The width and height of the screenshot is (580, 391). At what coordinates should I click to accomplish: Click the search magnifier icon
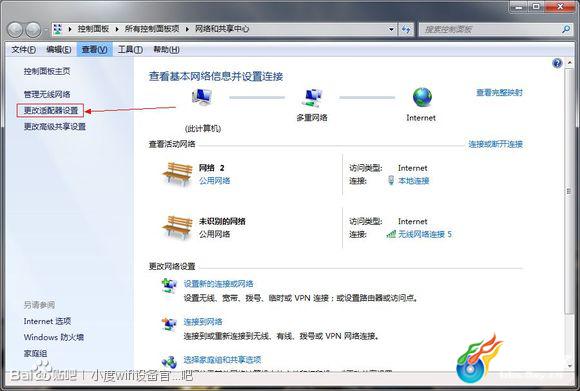click(x=566, y=29)
